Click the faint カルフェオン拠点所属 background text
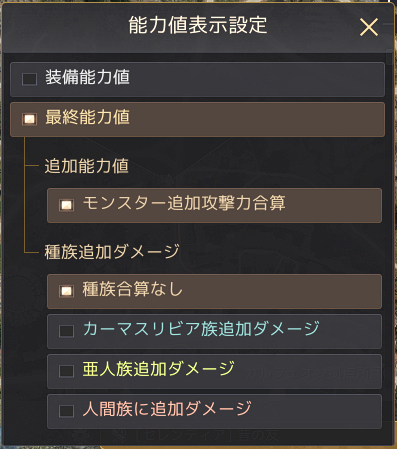This screenshot has width=397, height=449. coord(314,373)
